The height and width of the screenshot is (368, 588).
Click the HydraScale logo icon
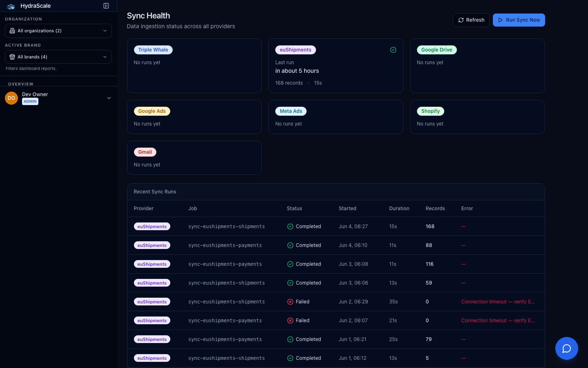click(11, 6)
